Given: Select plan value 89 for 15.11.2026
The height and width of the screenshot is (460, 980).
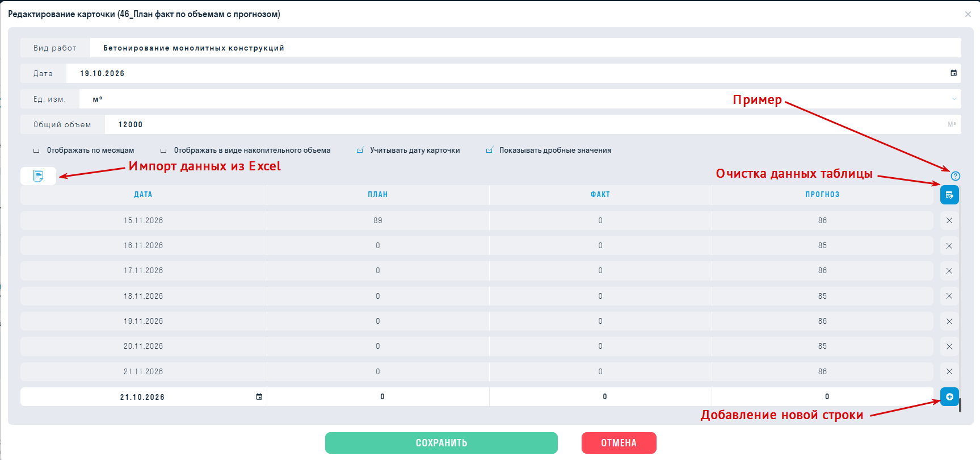Looking at the screenshot, I should [378, 220].
